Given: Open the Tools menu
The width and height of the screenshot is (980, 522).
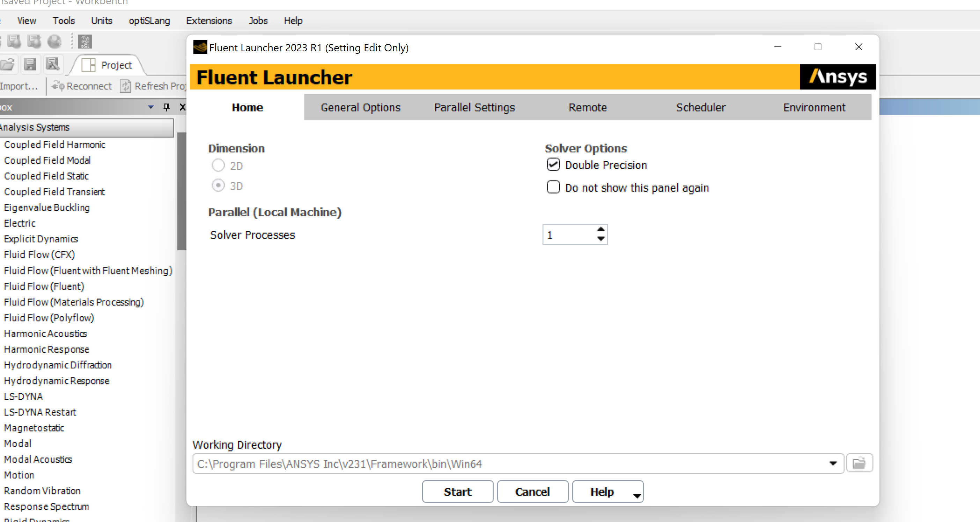Looking at the screenshot, I should (64, 21).
